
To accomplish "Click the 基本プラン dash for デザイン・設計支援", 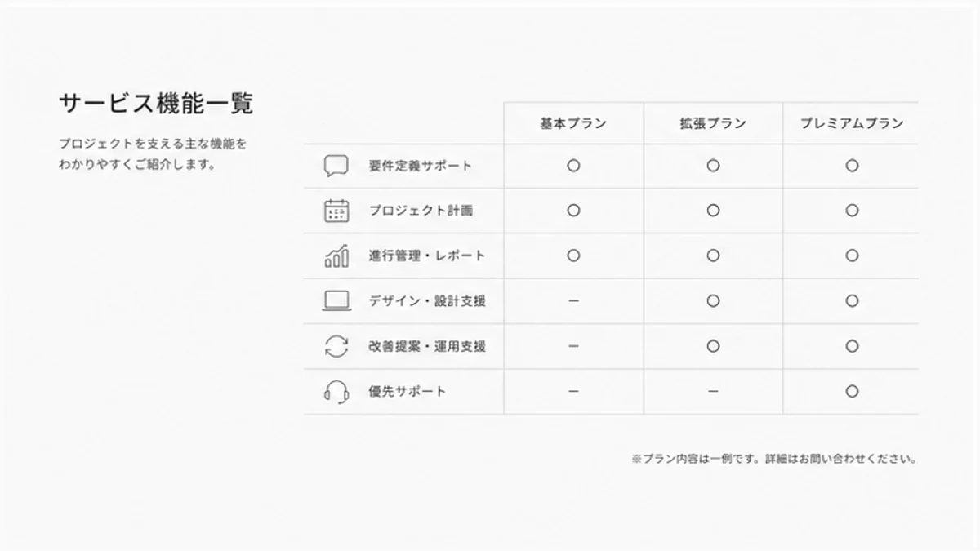I will (573, 301).
